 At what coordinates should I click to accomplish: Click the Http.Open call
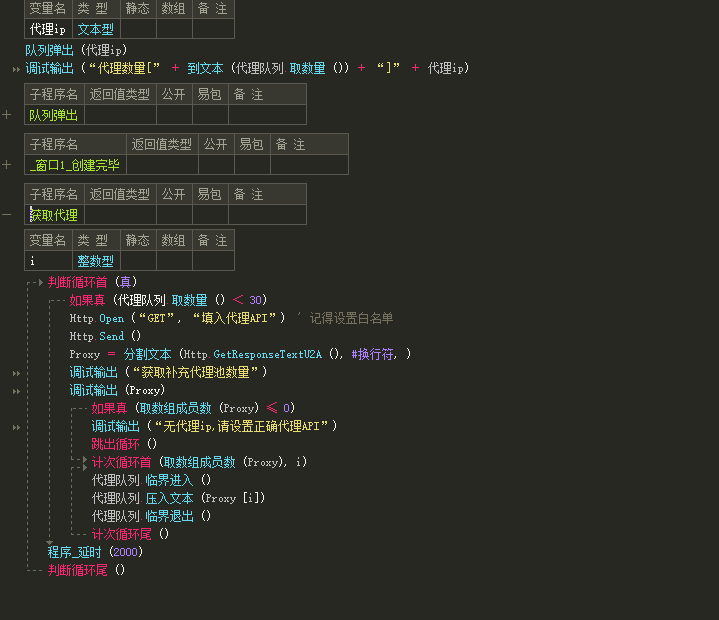point(97,318)
